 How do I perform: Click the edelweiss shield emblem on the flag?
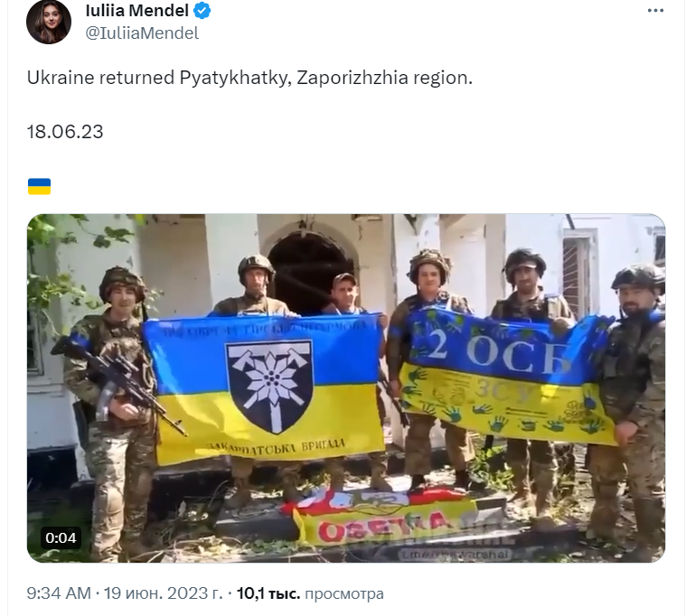click(269, 387)
